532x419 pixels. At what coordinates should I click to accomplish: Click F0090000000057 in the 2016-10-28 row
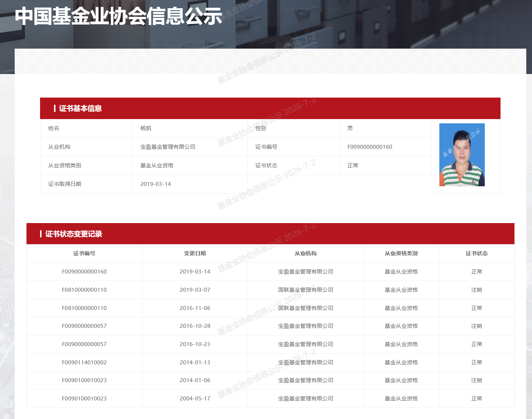pos(84,326)
